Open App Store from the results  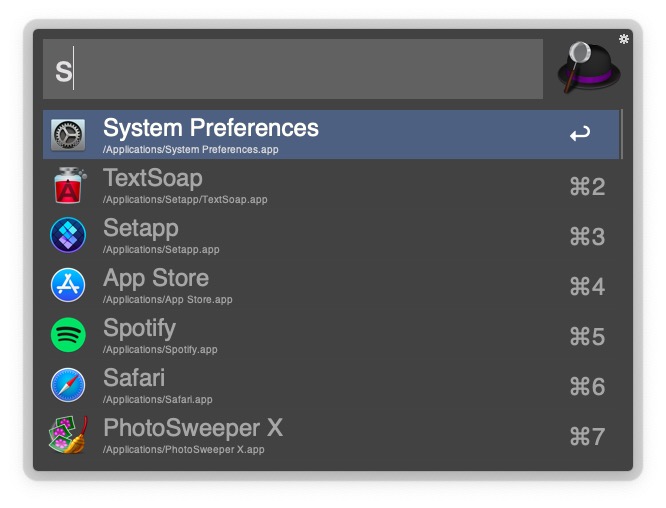pos(331,285)
